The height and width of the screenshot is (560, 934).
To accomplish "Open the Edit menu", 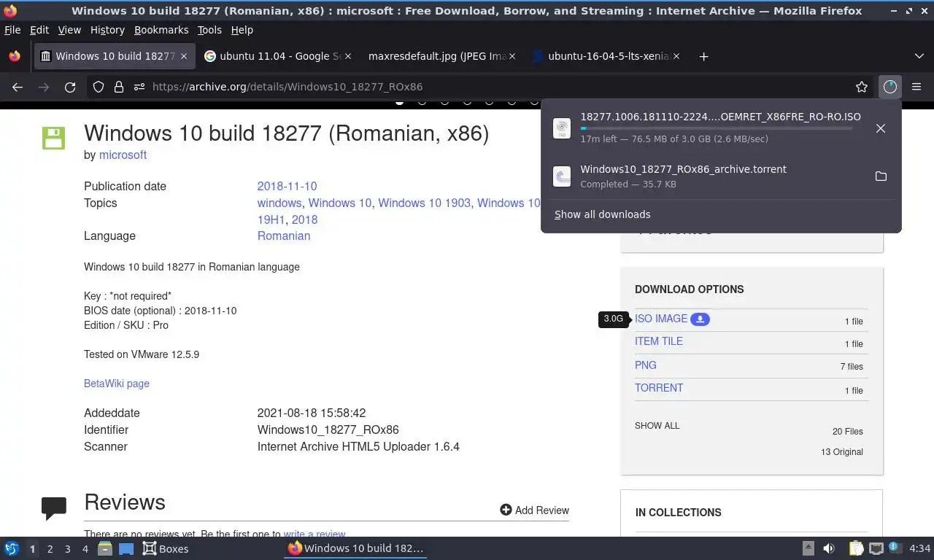I will coord(39,30).
